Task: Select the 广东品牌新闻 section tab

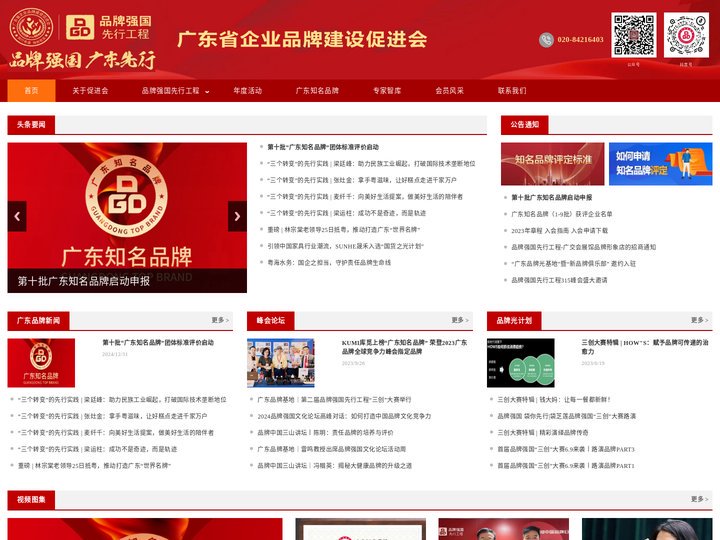Action: coord(39,321)
